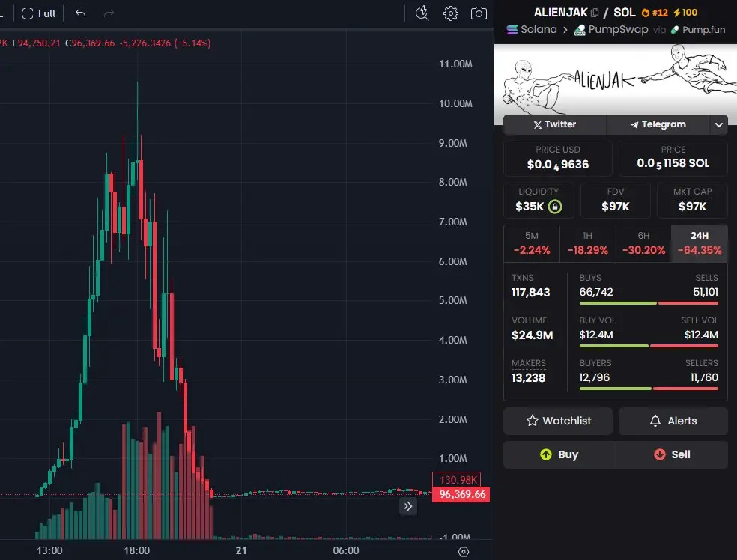Viewport: 737px width, 560px height.
Task: Select the 1H timeframe tab
Action: (587, 243)
